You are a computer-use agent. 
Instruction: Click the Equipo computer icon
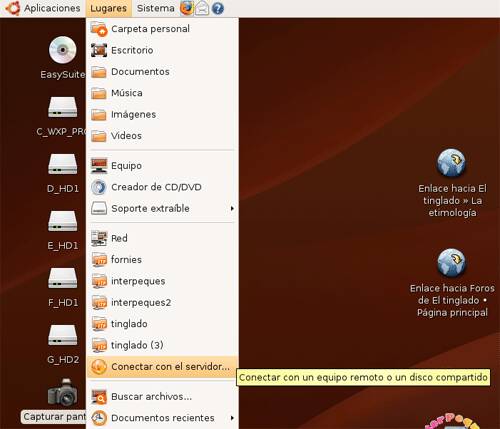pyautogui.click(x=99, y=166)
